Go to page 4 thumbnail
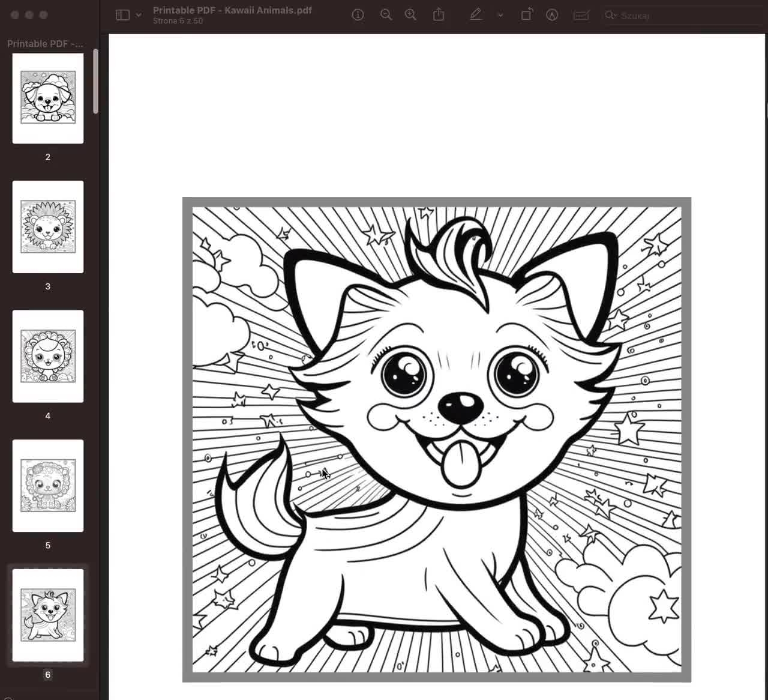The width and height of the screenshot is (768, 700). point(48,356)
